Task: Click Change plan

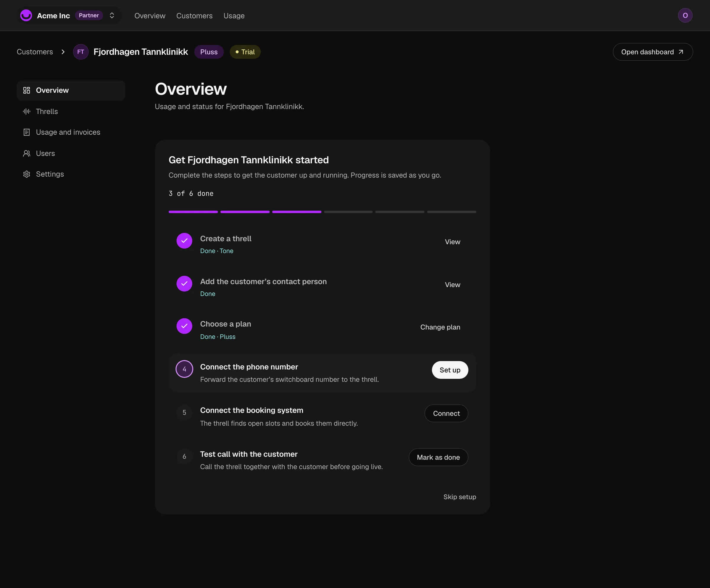Action: (440, 327)
